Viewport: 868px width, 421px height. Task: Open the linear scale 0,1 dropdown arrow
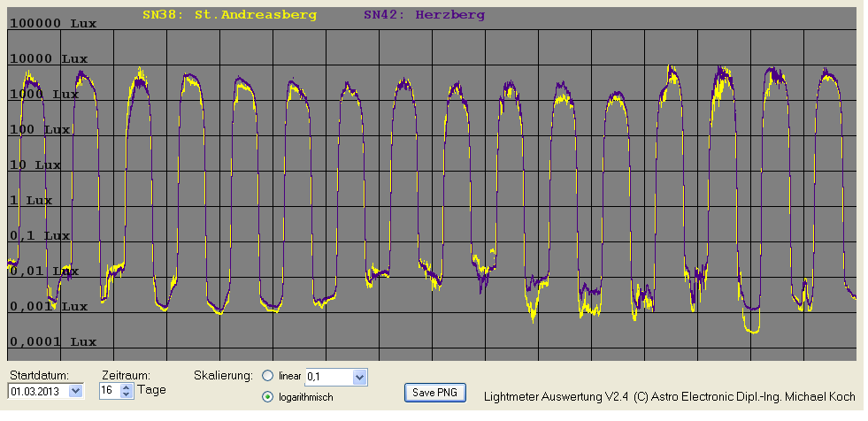click(x=359, y=378)
